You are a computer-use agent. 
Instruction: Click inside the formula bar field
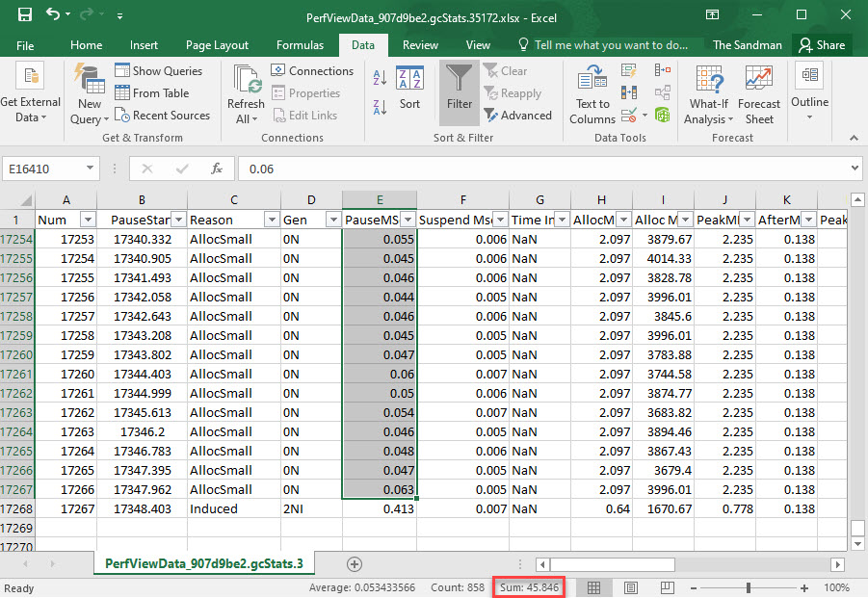(x=539, y=169)
